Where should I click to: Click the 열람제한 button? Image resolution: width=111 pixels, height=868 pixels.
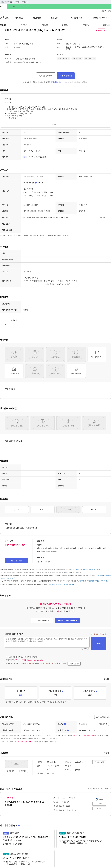pyautogui.click(x=22, y=771)
